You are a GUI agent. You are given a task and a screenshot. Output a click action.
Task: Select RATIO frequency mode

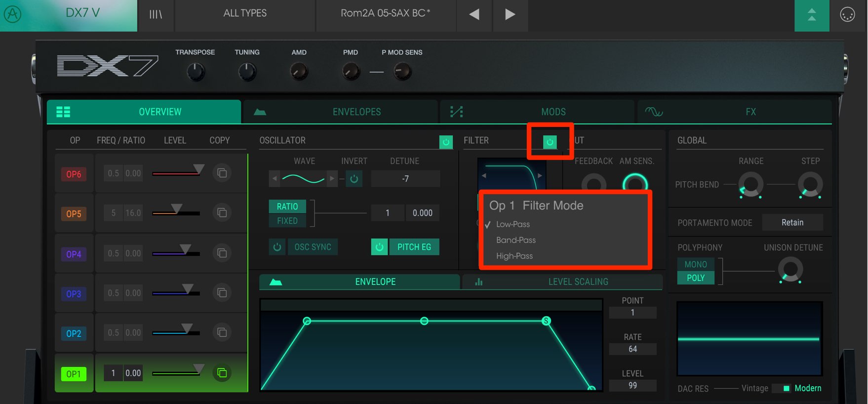pyautogui.click(x=287, y=206)
